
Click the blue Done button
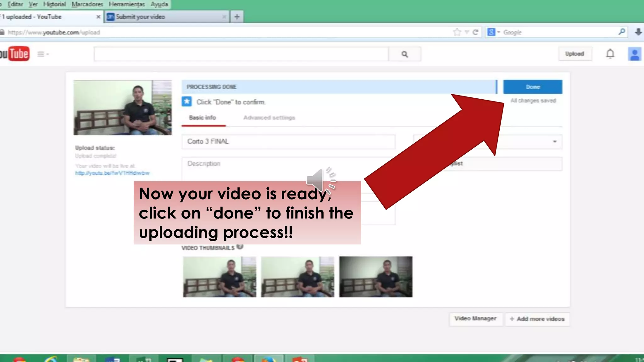(x=532, y=87)
